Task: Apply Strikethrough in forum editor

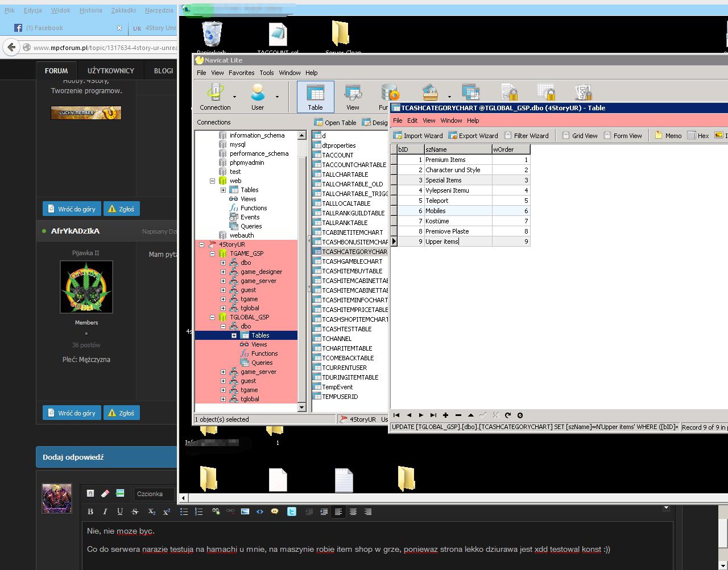Action: [135, 512]
